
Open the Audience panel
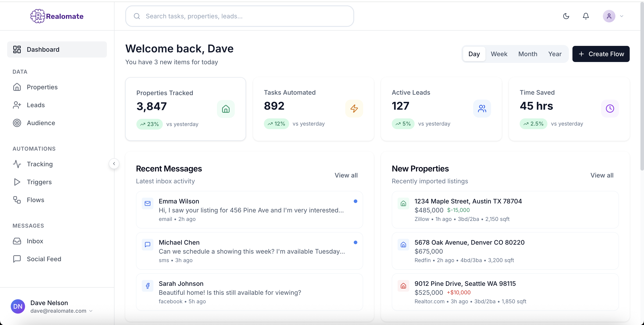41,123
